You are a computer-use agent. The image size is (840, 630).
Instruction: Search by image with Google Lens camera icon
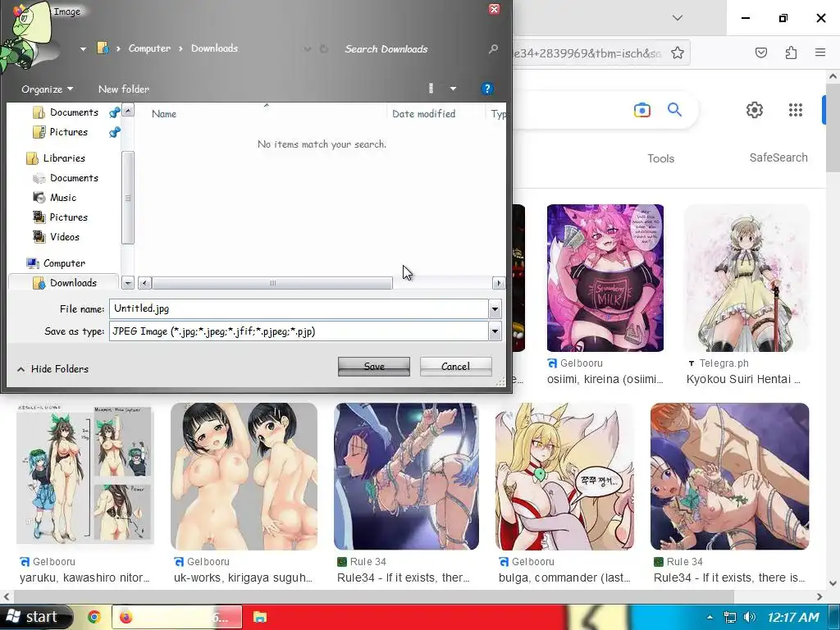click(641, 111)
